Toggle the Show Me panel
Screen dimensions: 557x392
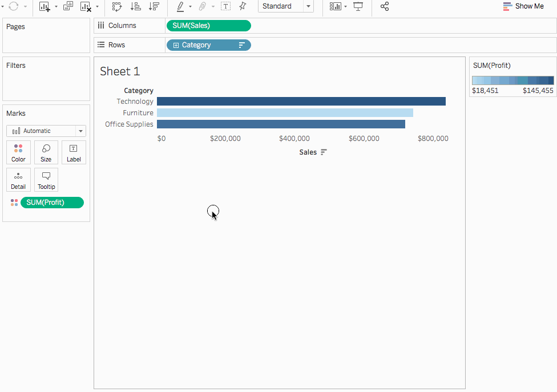pos(523,6)
